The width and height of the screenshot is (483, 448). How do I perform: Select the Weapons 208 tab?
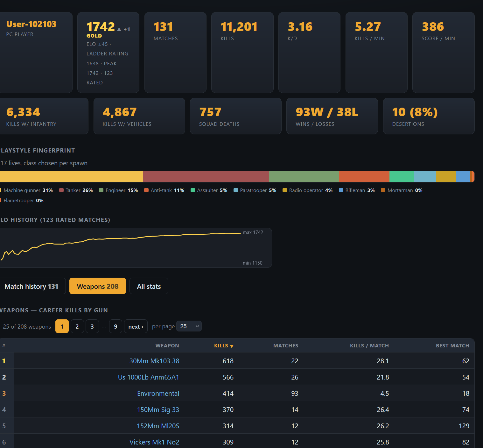(98, 286)
